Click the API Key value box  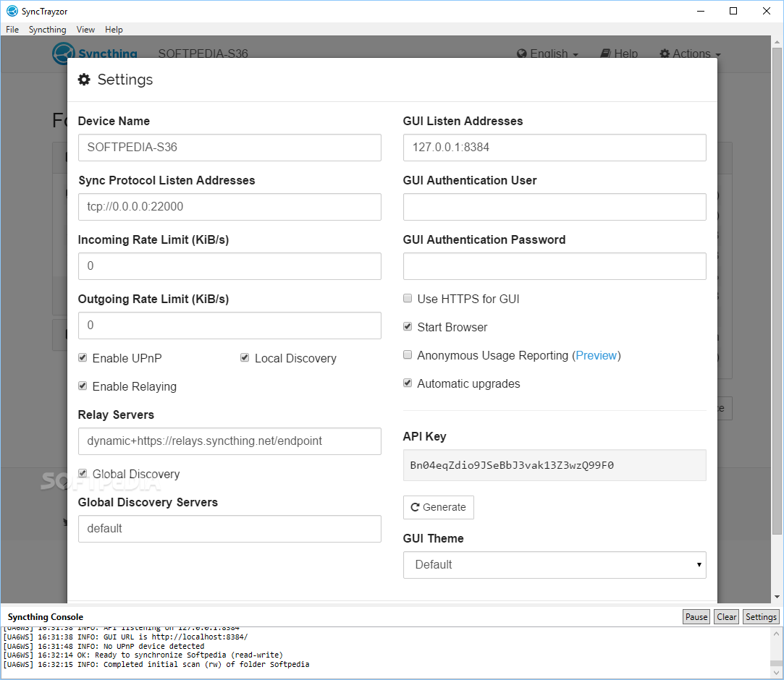click(555, 465)
